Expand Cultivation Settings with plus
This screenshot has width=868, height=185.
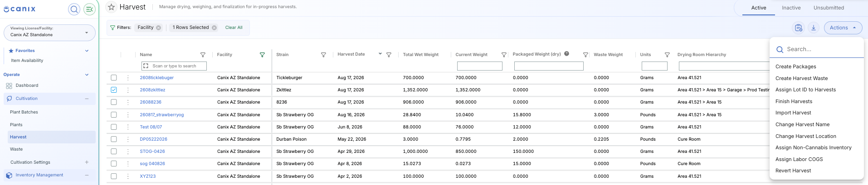(x=87, y=162)
